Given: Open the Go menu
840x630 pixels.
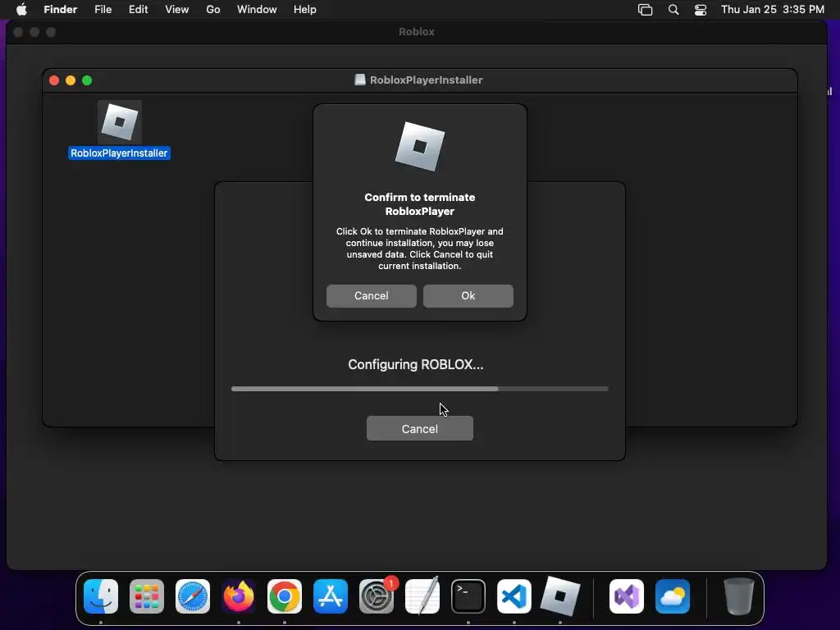Looking at the screenshot, I should click(213, 10).
